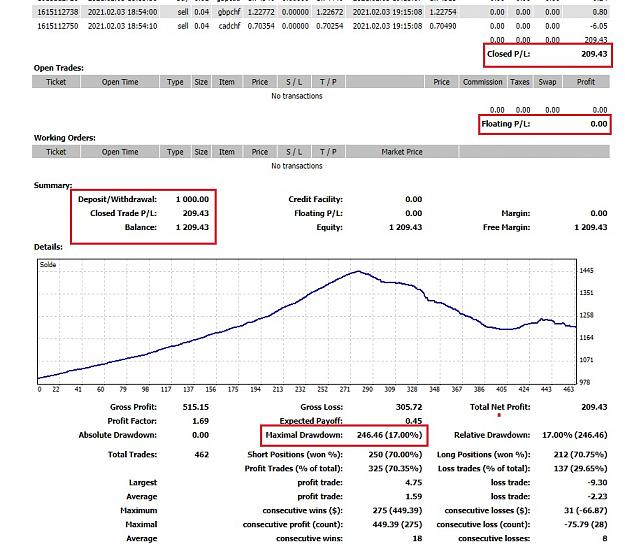Image resolution: width=625 pixels, height=544 pixels.
Task: Click the Credit Facility: label
Action: pos(315,199)
